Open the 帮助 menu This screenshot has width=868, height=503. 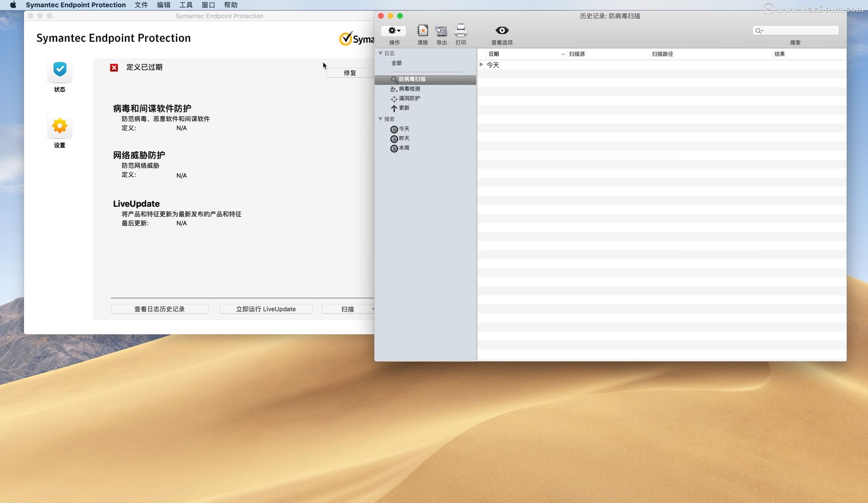[231, 5]
